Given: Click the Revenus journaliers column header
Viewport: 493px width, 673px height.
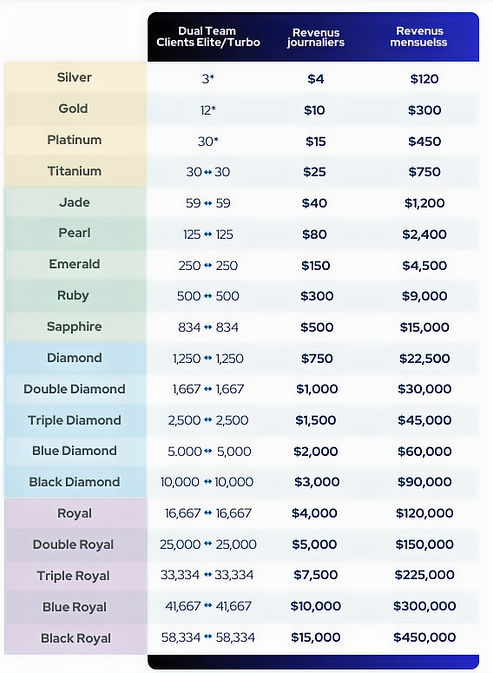Looking at the screenshot, I should tap(316, 37).
